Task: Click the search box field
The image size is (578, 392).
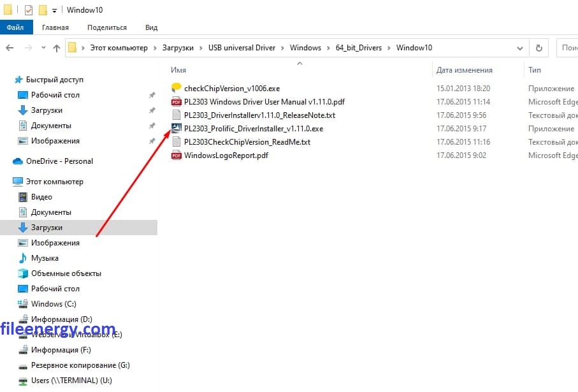Action: [567, 48]
